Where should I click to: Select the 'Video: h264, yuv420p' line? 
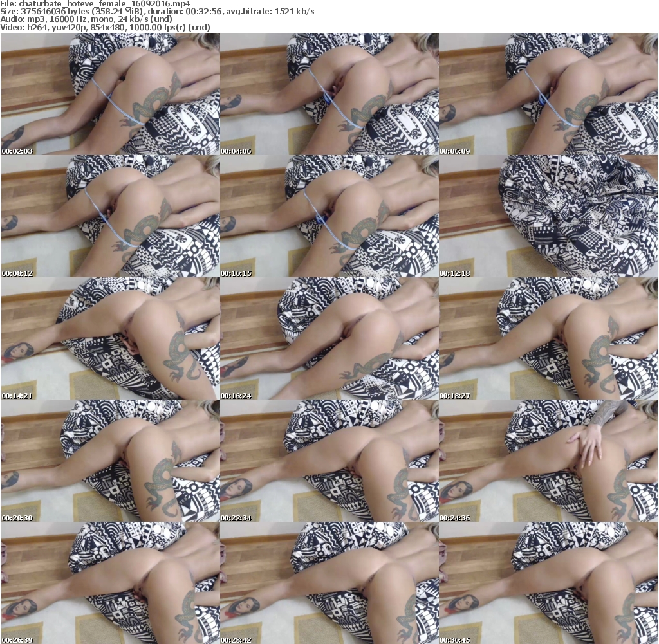click(105, 27)
